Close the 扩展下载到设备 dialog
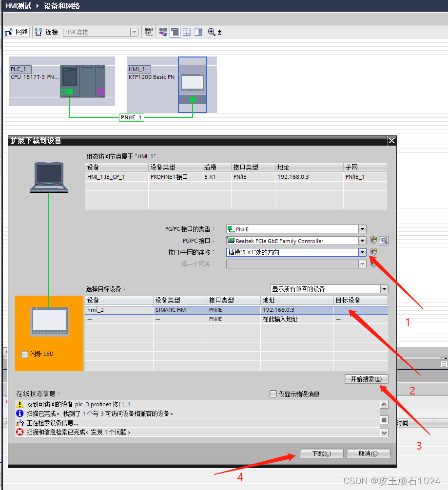 391,141
